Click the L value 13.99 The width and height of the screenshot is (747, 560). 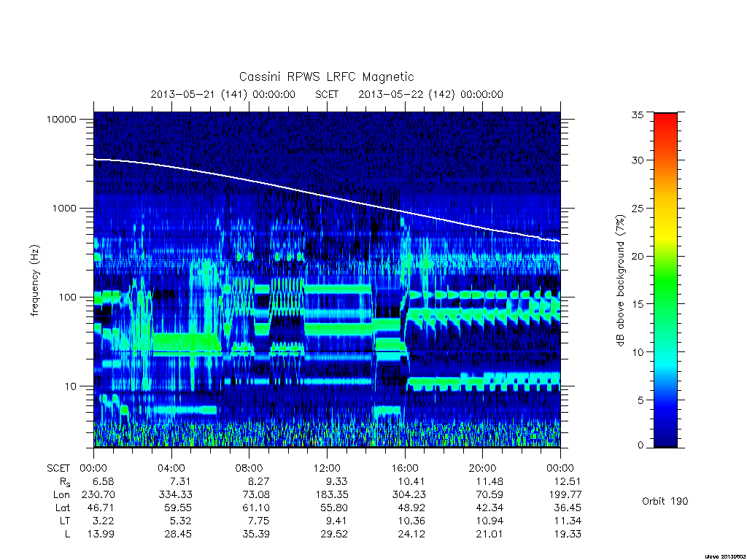coord(101,534)
